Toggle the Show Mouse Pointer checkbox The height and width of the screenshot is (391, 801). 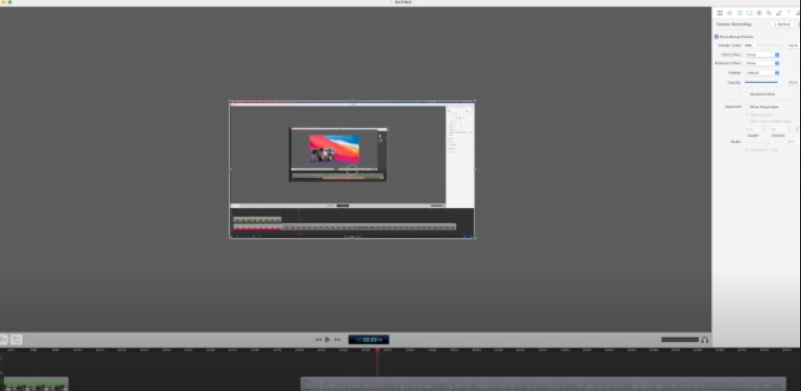pos(716,37)
